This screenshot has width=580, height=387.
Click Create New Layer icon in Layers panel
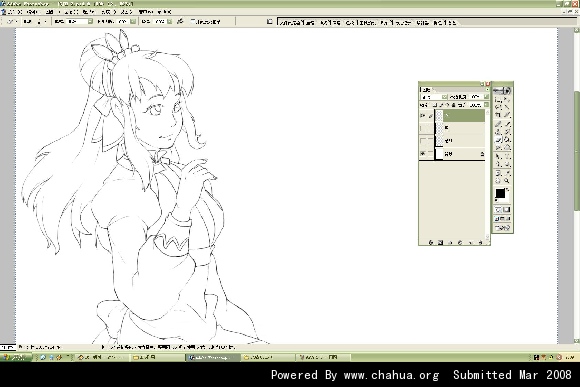pyautogui.click(x=471, y=243)
